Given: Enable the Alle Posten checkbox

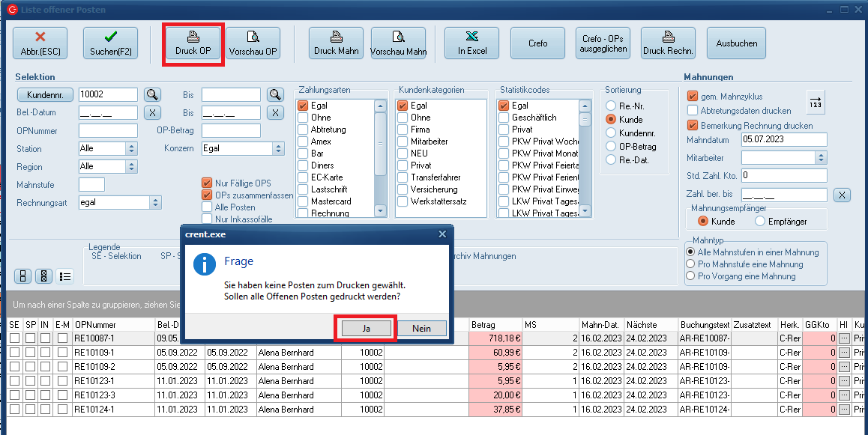Looking at the screenshot, I should point(207,207).
